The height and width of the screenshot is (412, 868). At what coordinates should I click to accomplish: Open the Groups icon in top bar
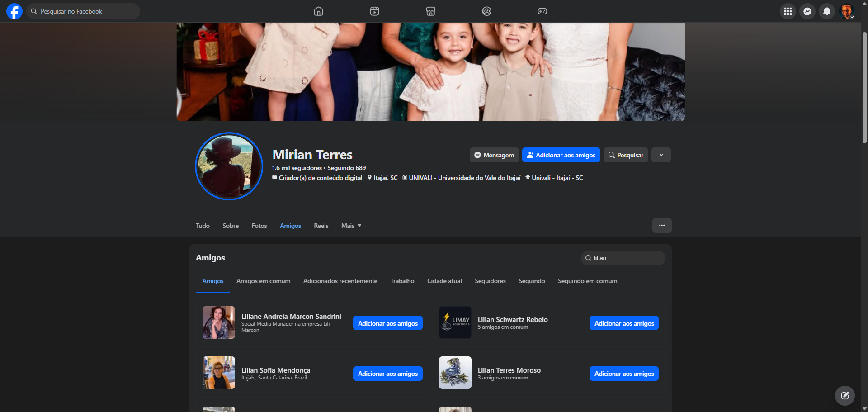click(x=487, y=11)
